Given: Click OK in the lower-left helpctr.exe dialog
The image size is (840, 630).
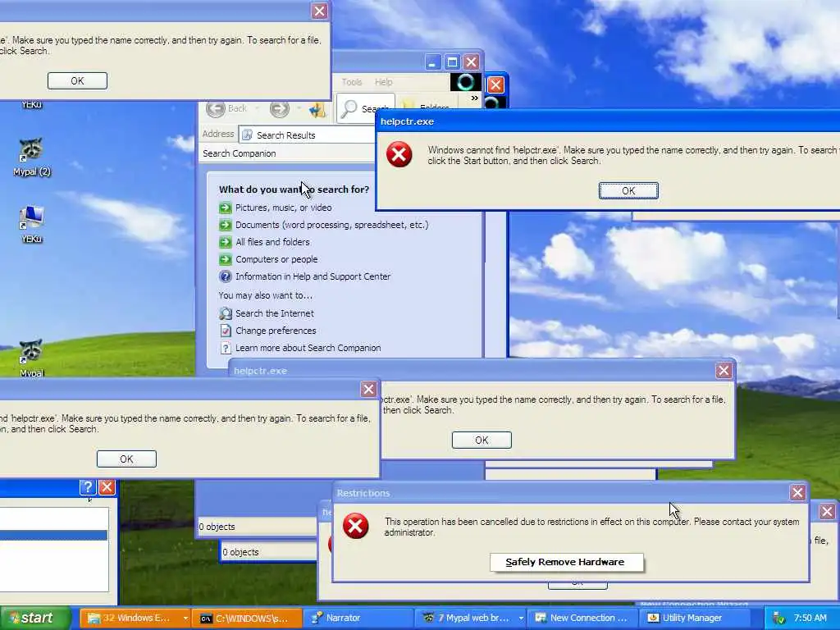Looking at the screenshot, I should 126,459.
